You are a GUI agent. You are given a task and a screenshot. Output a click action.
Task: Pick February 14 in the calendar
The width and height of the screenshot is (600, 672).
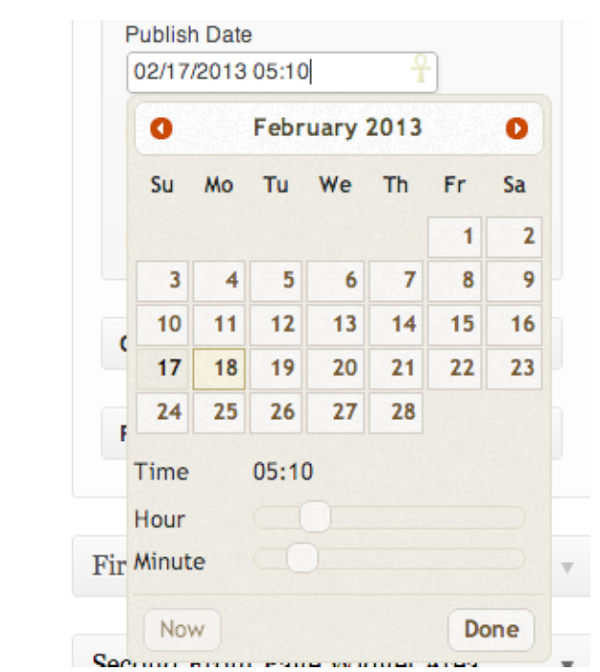point(396,324)
